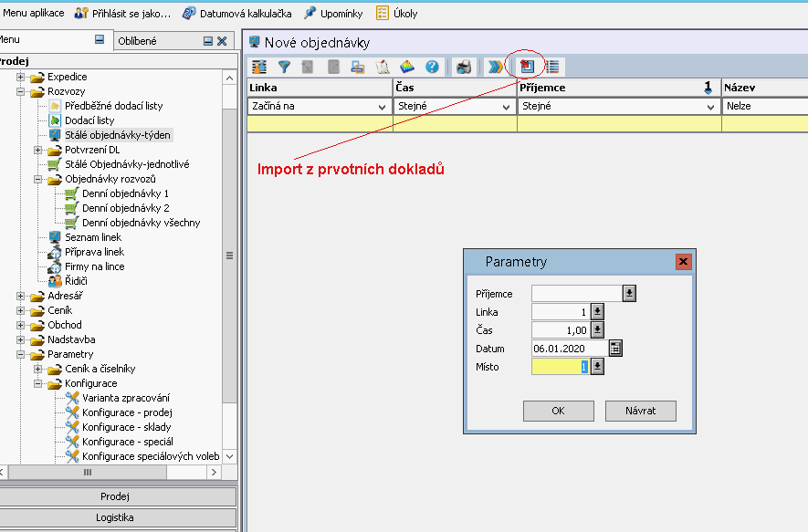Click the Datum input field
The image size is (808, 532).
point(569,349)
